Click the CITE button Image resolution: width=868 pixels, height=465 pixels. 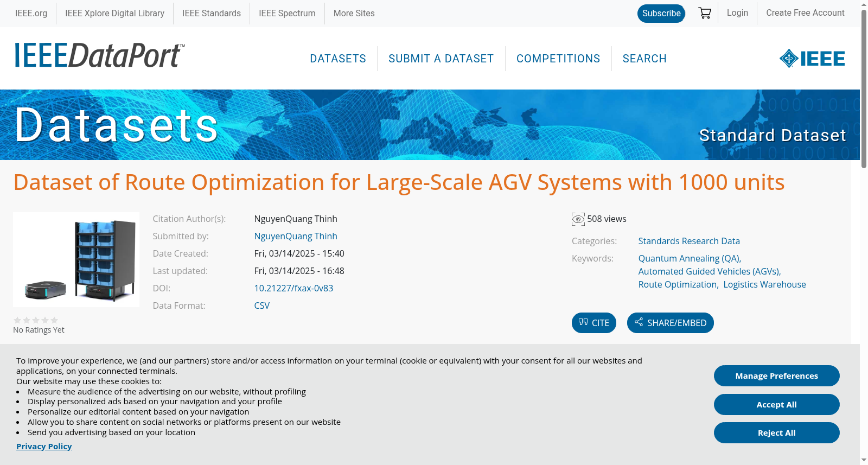(x=594, y=323)
